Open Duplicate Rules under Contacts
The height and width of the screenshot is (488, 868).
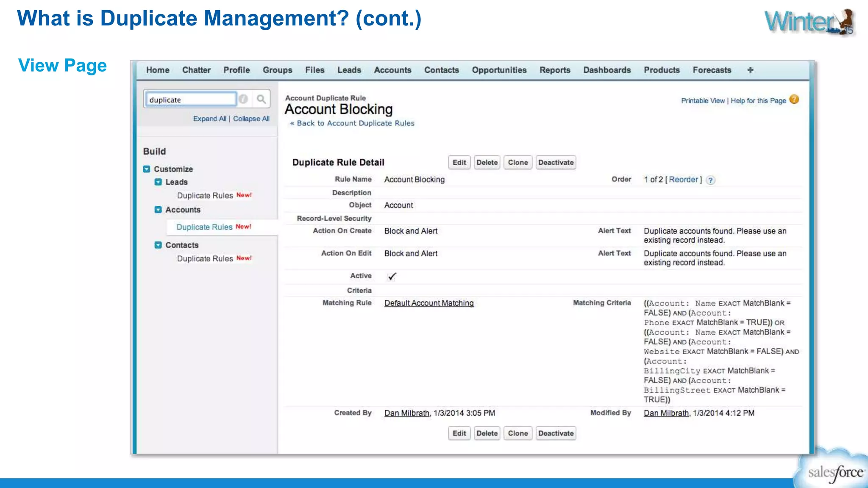tap(205, 258)
